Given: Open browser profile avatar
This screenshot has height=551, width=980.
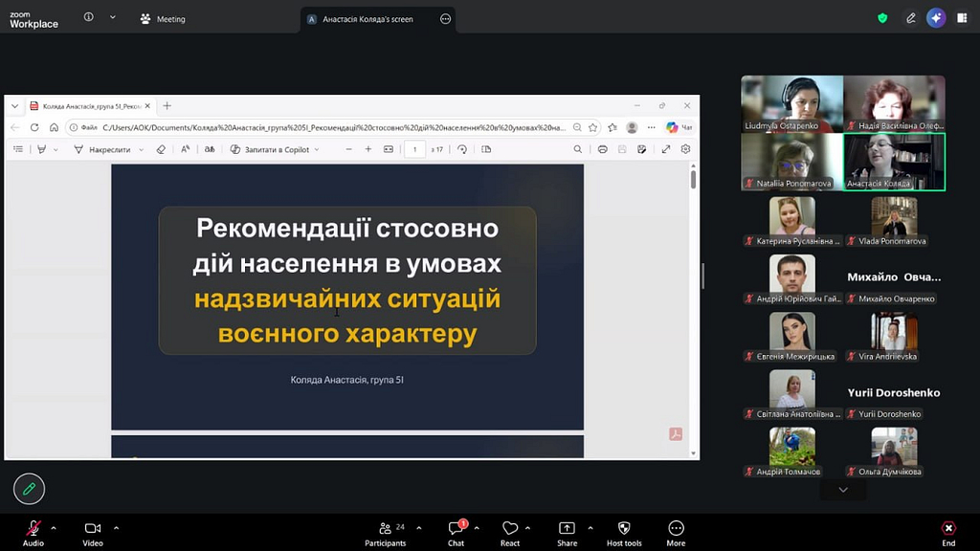Looking at the screenshot, I should coord(632,127).
